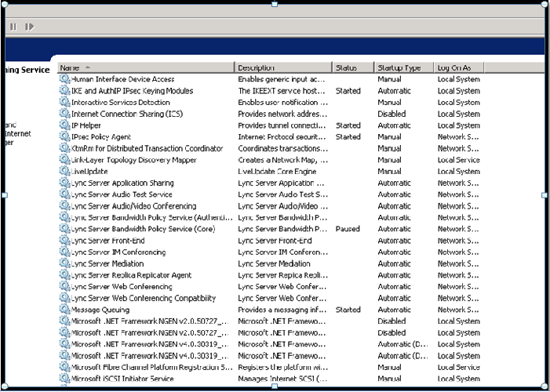Click the KtmRm for Distributed Transaction Coordinator icon

tap(64, 148)
